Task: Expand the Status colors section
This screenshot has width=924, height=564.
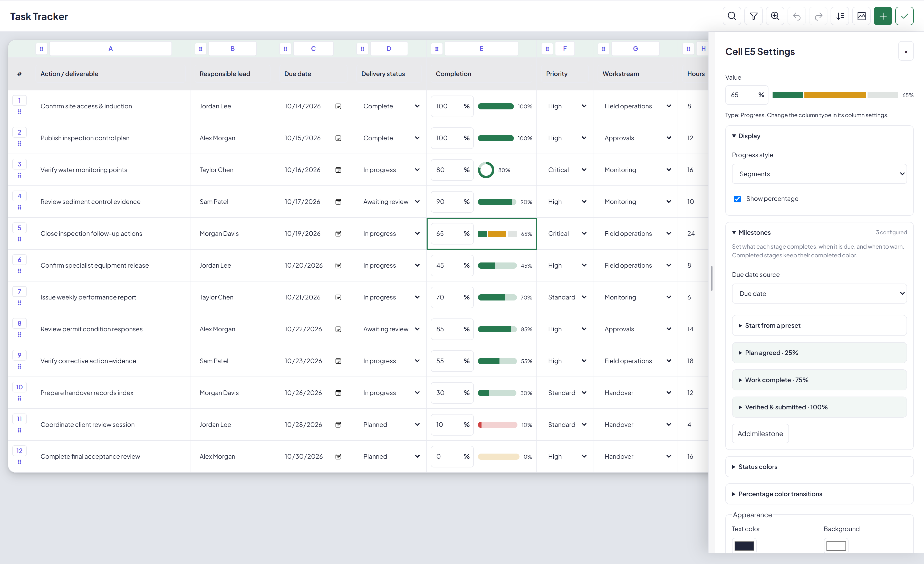Action: coord(819,467)
